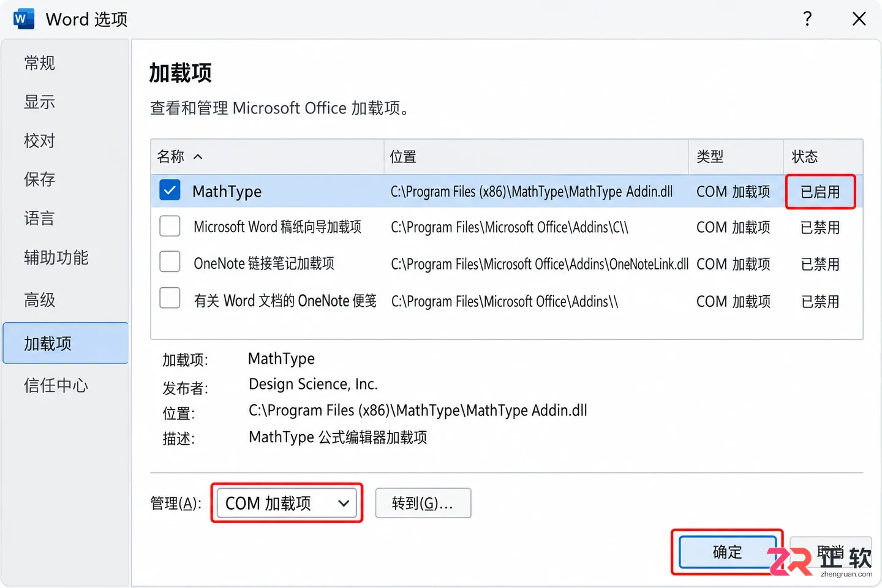Click the description MathType 公式编辑器加载项
882x588 pixels.
[x=338, y=437]
